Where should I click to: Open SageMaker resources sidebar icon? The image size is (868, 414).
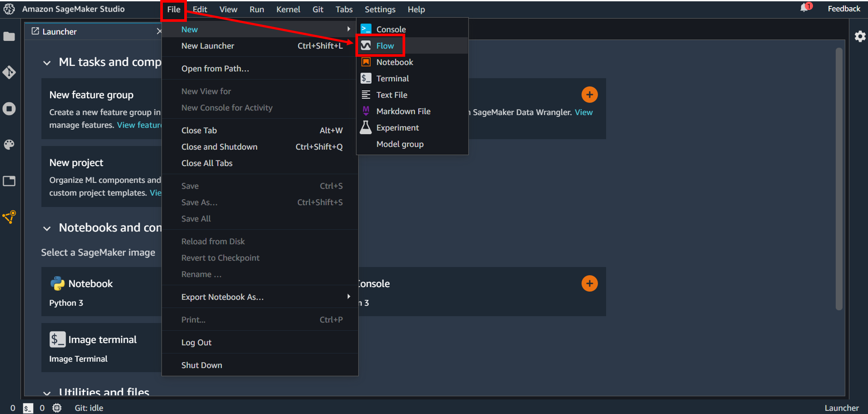9,217
